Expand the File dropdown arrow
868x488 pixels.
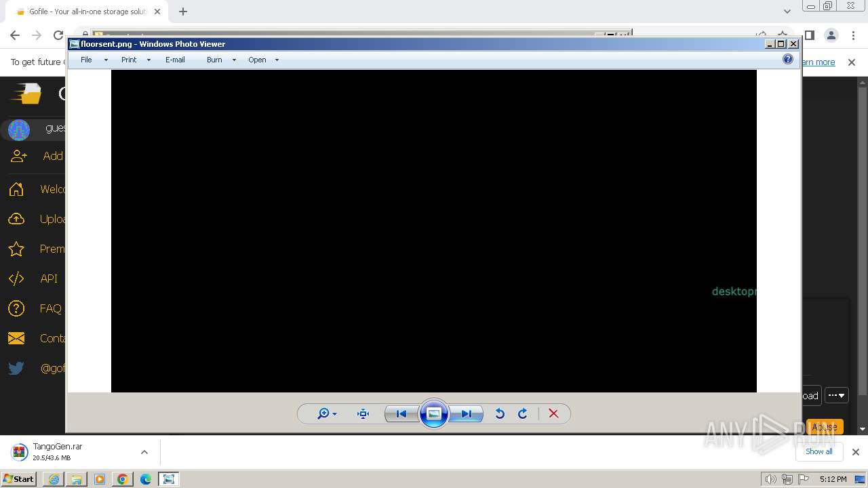coord(106,60)
